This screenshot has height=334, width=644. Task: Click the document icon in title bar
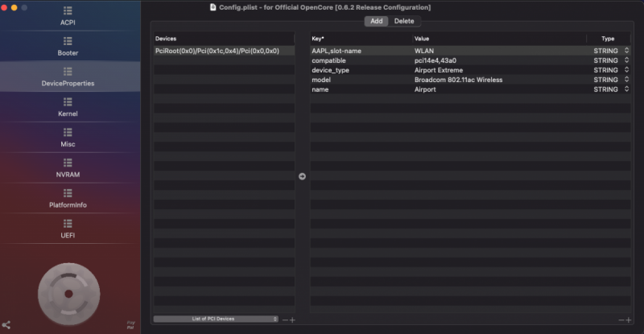pos(213,7)
